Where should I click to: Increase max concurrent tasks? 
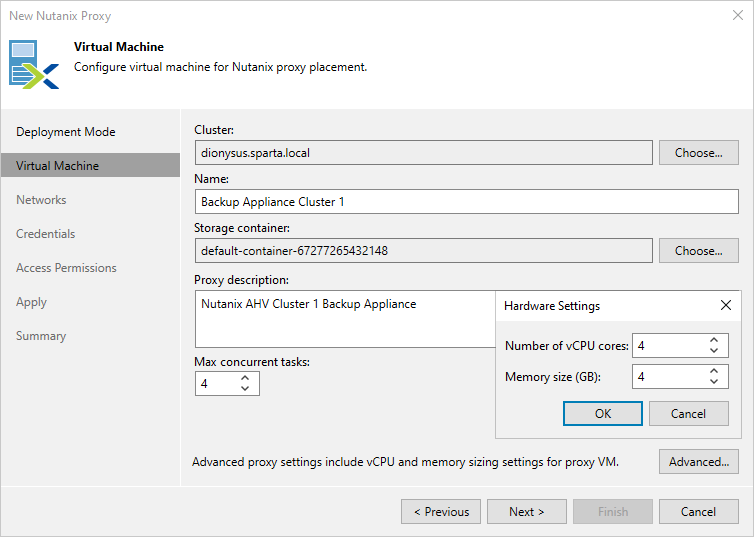245,378
